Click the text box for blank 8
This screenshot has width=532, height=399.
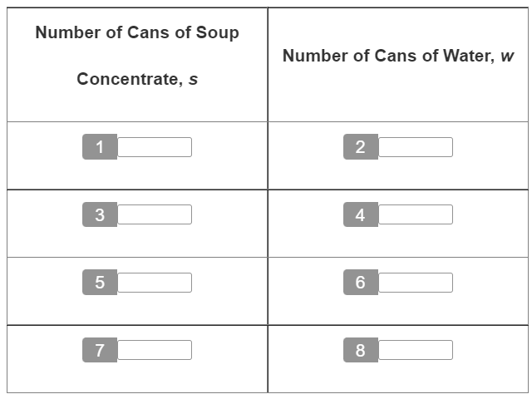point(416,350)
